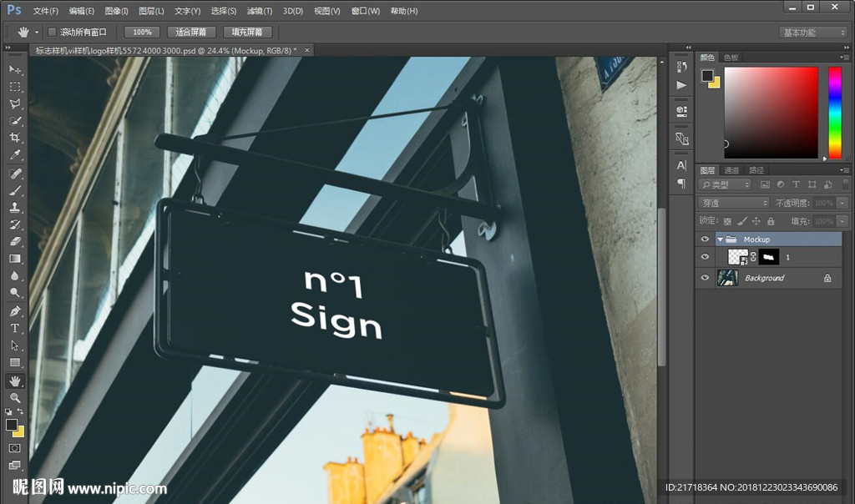This screenshot has height=504, width=855.
Task: Hide the Mockup group layer
Action: pyautogui.click(x=705, y=239)
